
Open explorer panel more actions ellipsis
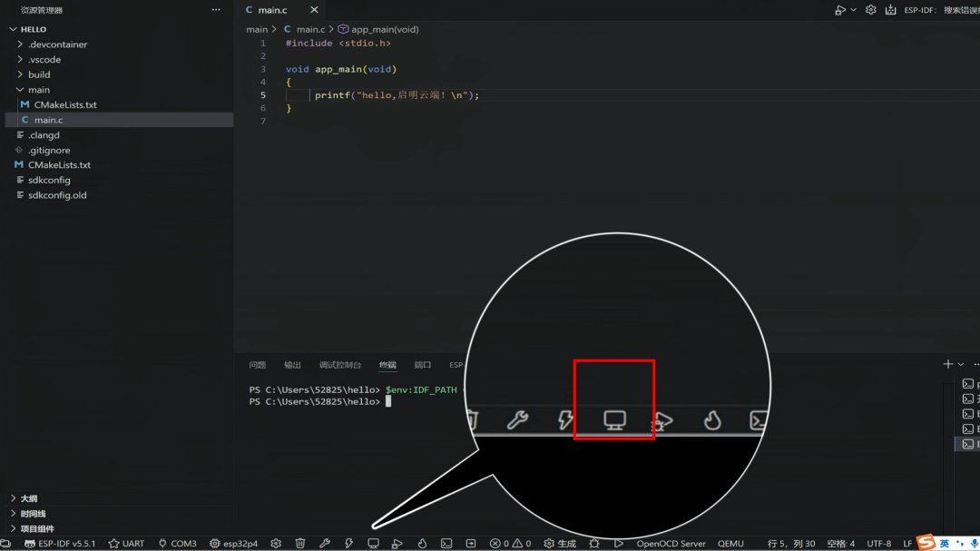216,10
